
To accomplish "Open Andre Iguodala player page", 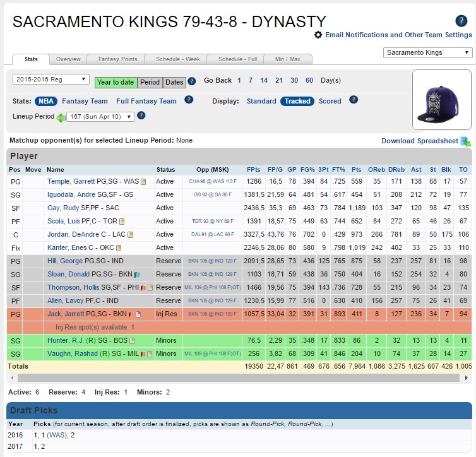I will point(71,194).
